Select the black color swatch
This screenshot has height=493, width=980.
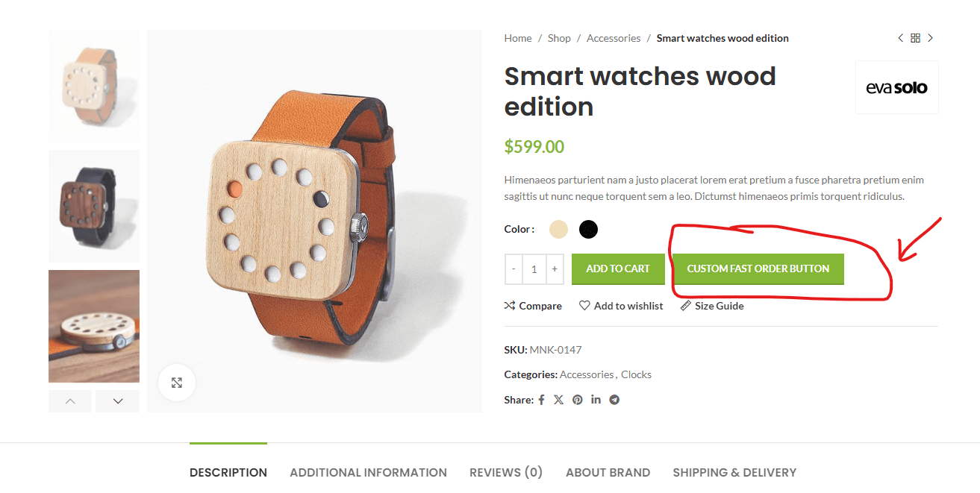click(x=588, y=229)
